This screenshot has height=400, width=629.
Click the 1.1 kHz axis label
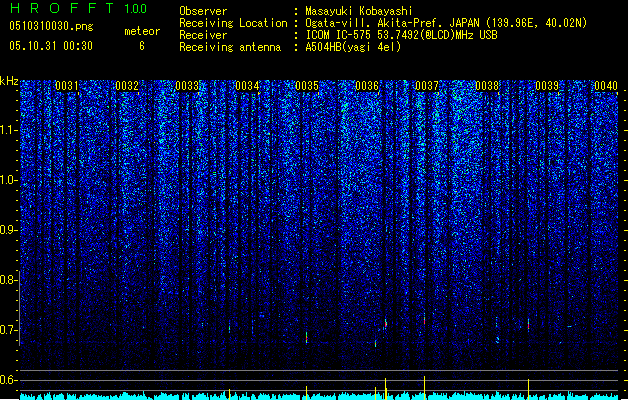point(8,130)
